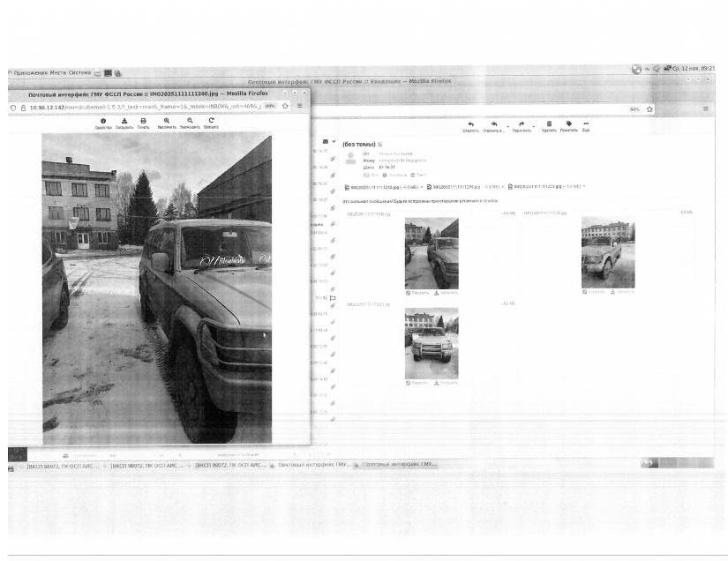
Task: Click the Properties (Свойства) info icon
Action: [x=103, y=122]
